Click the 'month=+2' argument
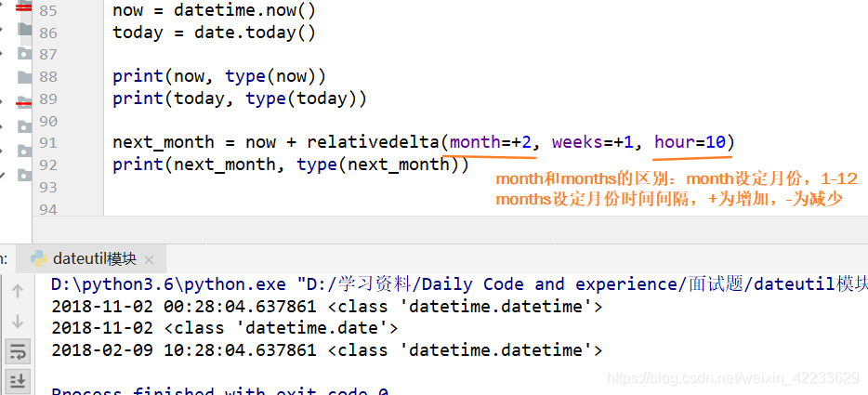The image size is (868, 395). tap(491, 142)
